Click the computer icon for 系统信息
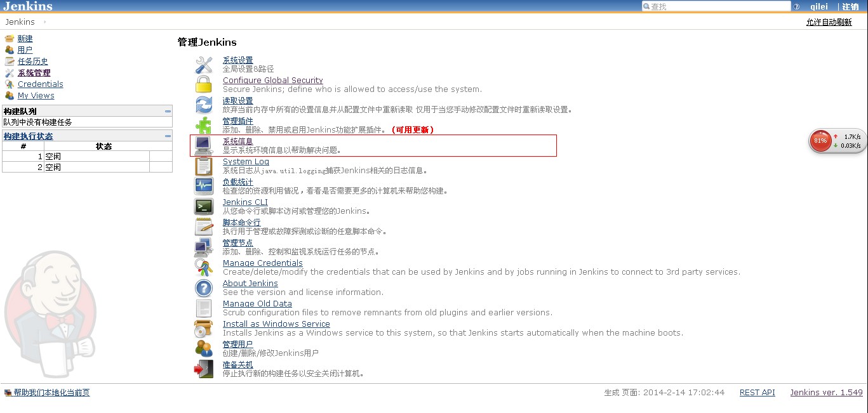 [204, 146]
